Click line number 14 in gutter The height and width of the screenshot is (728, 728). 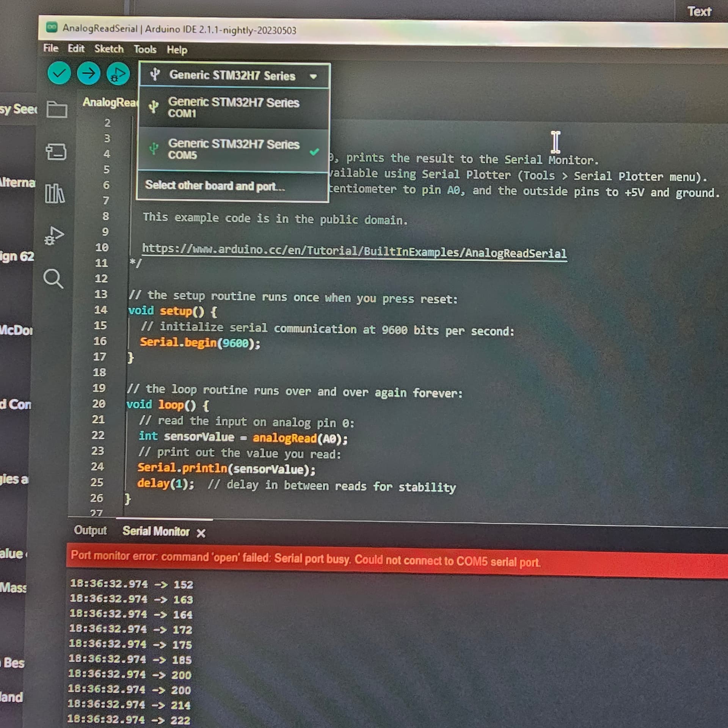[101, 310]
